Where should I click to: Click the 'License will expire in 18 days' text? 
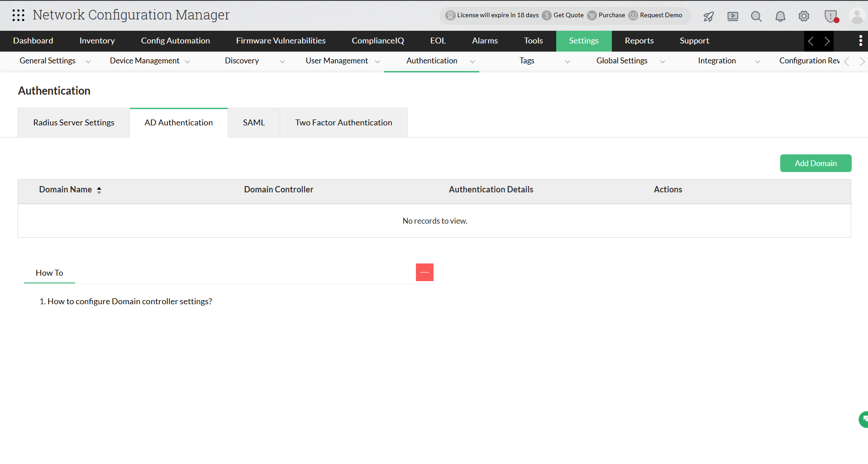[498, 15]
